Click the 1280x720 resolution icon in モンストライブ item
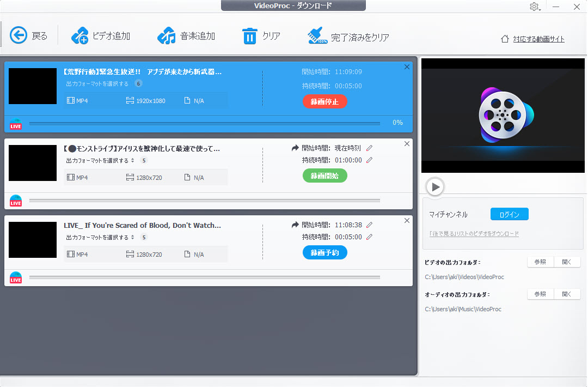The height and width of the screenshot is (387, 588). click(130, 177)
